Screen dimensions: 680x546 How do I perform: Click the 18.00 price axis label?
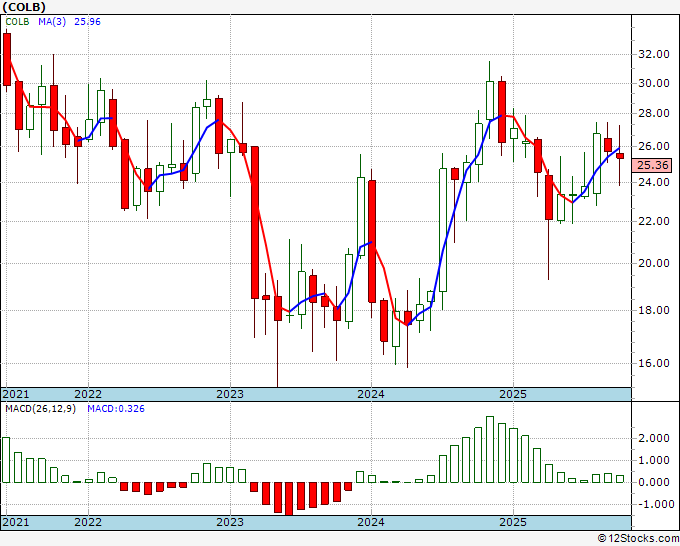click(x=654, y=310)
